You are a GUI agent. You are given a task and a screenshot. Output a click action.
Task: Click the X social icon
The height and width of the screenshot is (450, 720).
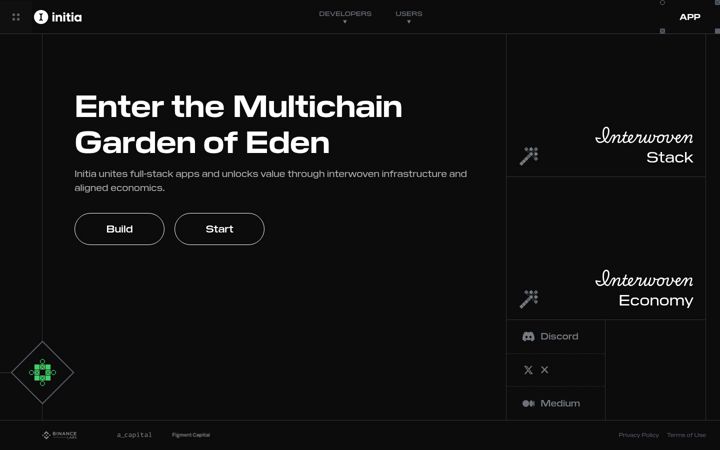click(528, 370)
